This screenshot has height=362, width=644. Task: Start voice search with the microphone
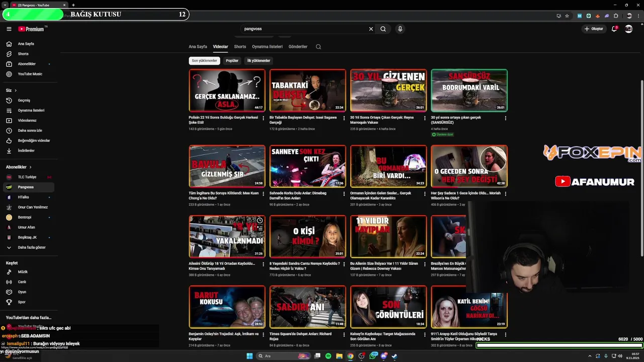[400, 29]
